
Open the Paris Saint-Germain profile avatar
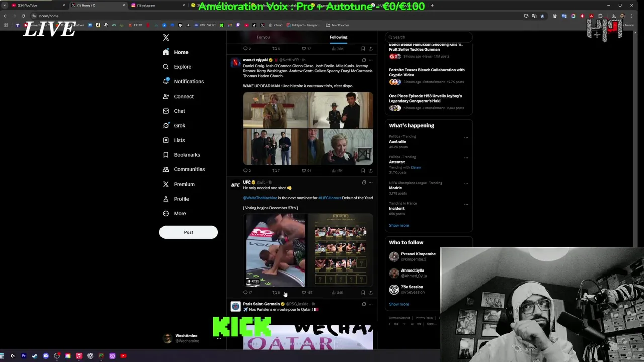[x=235, y=306]
